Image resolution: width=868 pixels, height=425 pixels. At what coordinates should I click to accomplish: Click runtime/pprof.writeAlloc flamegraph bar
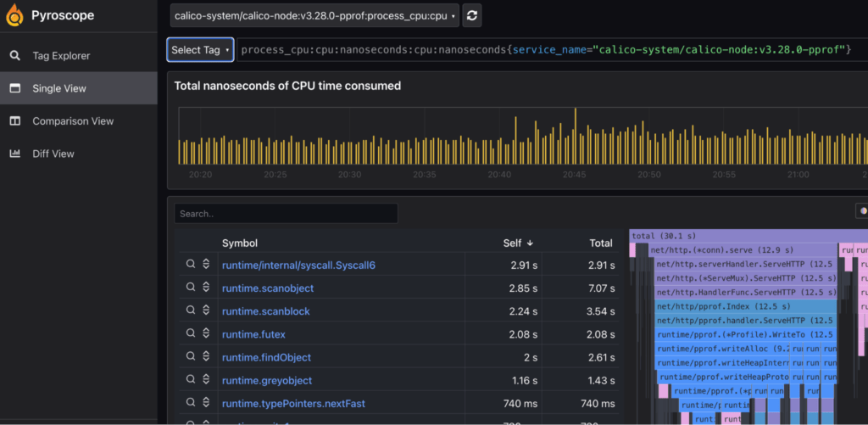point(722,349)
